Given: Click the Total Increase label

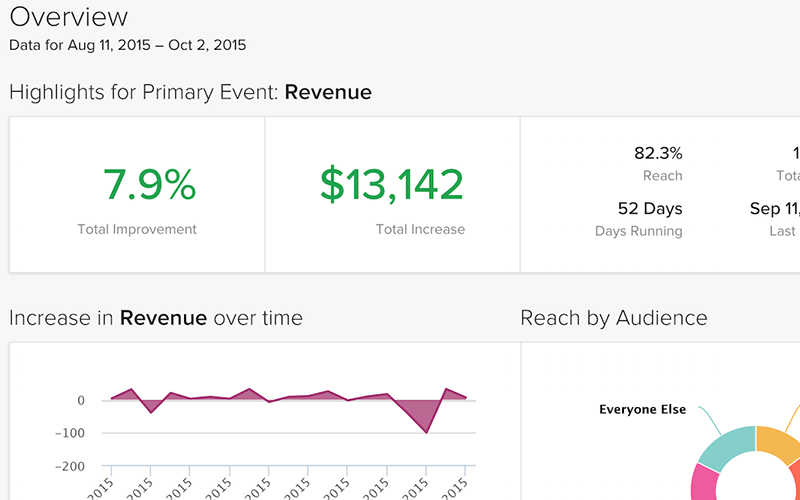Looking at the screenshot, I should (420, 230).
